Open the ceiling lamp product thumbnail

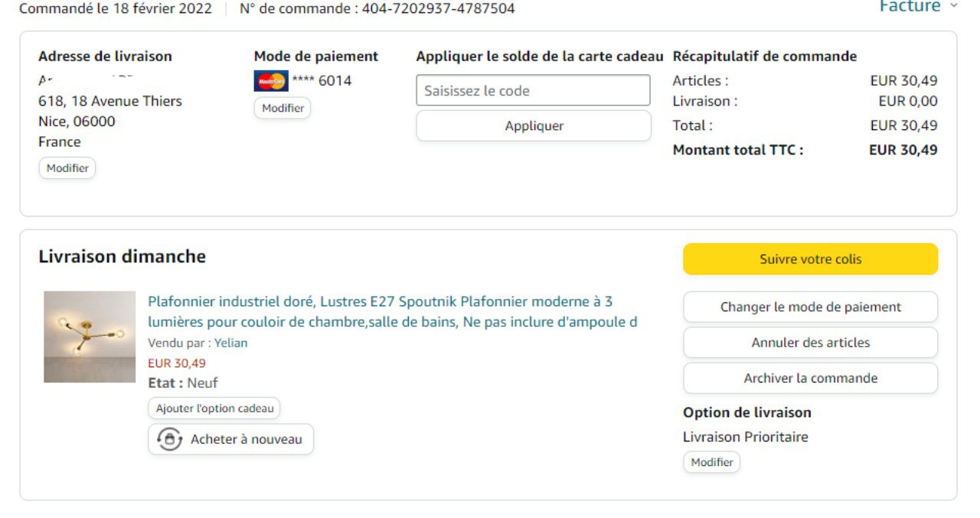pos(90,337)
